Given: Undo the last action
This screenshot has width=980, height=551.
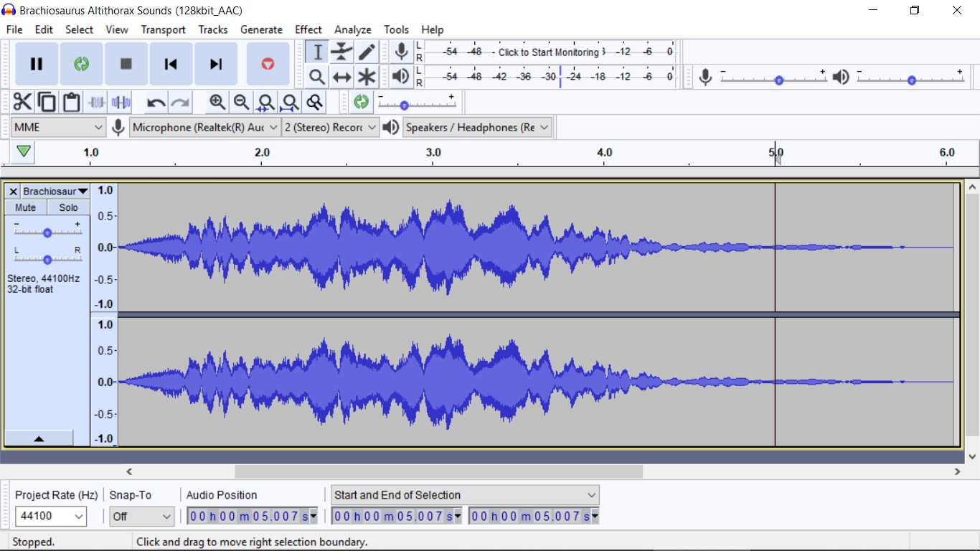Looking at the screenshot, I should point(156,103).
